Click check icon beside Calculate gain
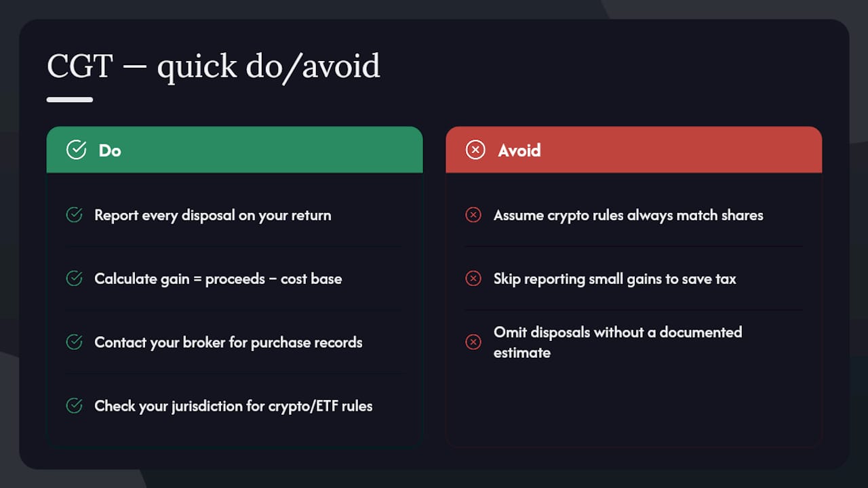Viewport: 868px width, 488px height. tap(74, 279)
